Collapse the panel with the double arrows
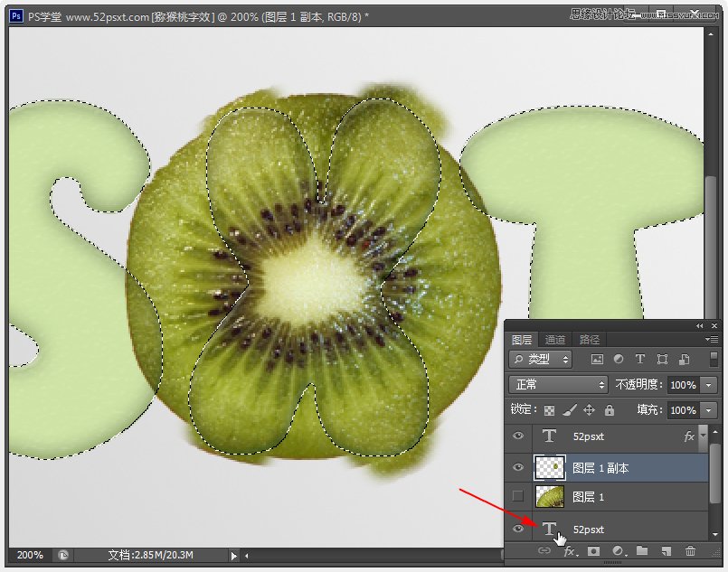Screen dimensions: 728x572 698,325
